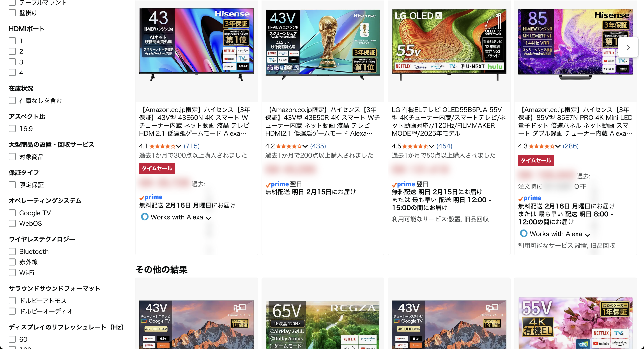Check the Google TV operating system filter
The width and height of the screenshot is (644, 349).
12,213
